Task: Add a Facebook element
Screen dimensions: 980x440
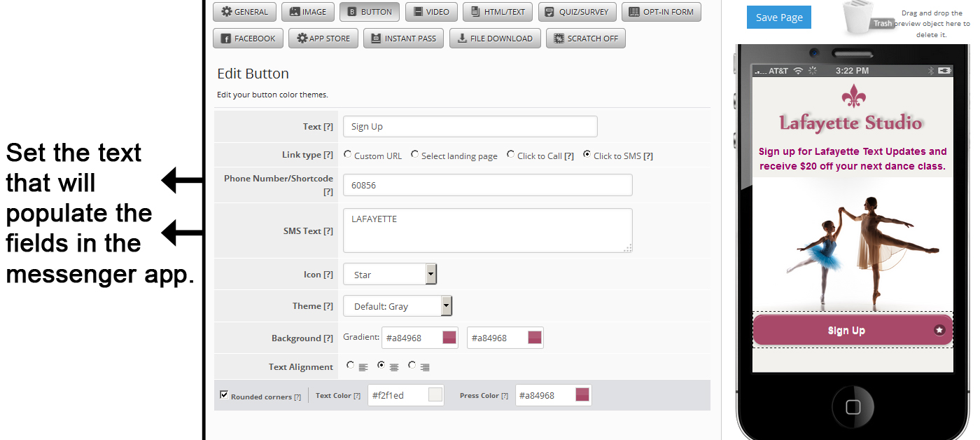Action: 248,39
